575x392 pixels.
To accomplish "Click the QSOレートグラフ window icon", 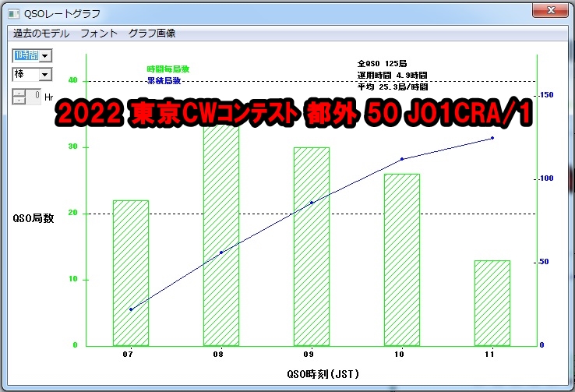I will point(12,12).
